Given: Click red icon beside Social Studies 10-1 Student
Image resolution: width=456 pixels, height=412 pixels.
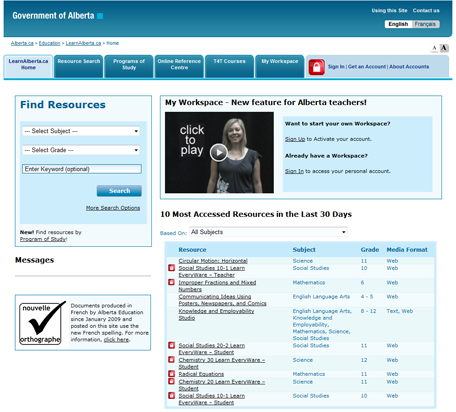Looking at the screenshot, I should [171, 395].
